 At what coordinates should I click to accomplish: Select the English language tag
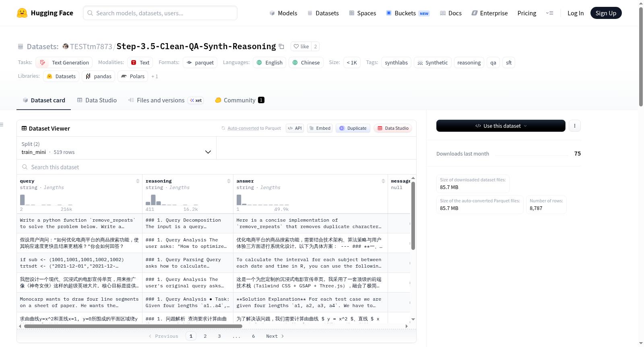point(270,62)
